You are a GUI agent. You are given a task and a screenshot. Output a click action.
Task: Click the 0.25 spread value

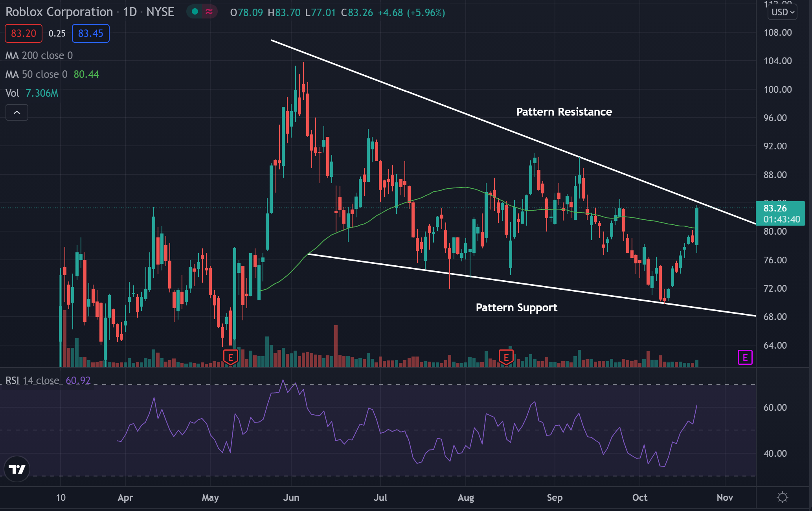pos(57,33)
